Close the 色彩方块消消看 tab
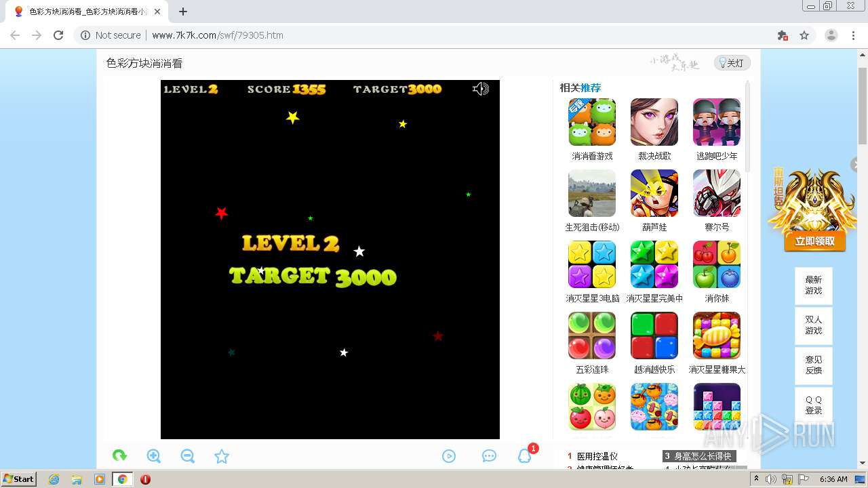The image size is (868, 488). pos(157,12)
